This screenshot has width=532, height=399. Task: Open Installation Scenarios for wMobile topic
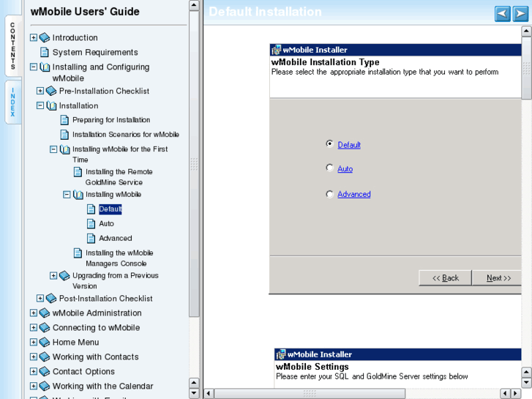(x=126, y=134)
